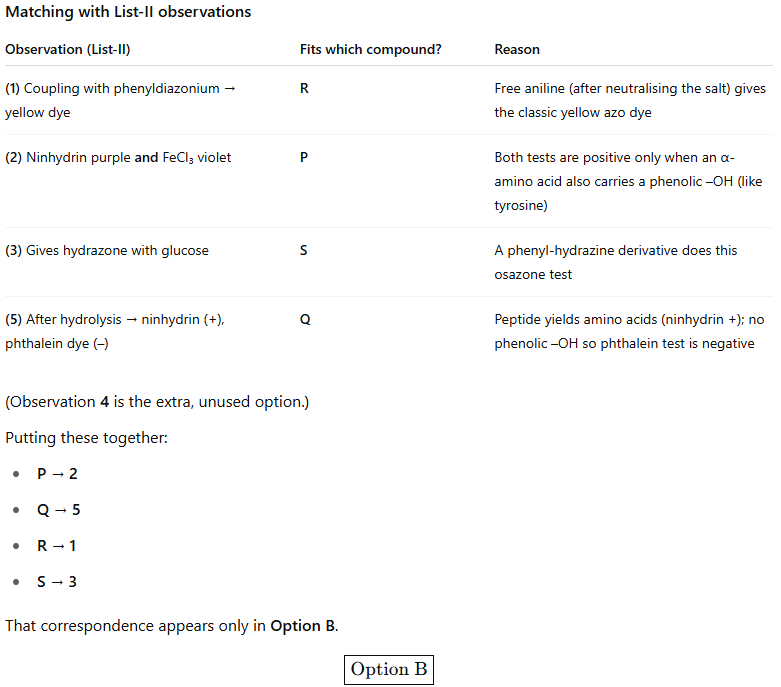Click the "Peptide yields amino acids" reason

tap(629, 331)
